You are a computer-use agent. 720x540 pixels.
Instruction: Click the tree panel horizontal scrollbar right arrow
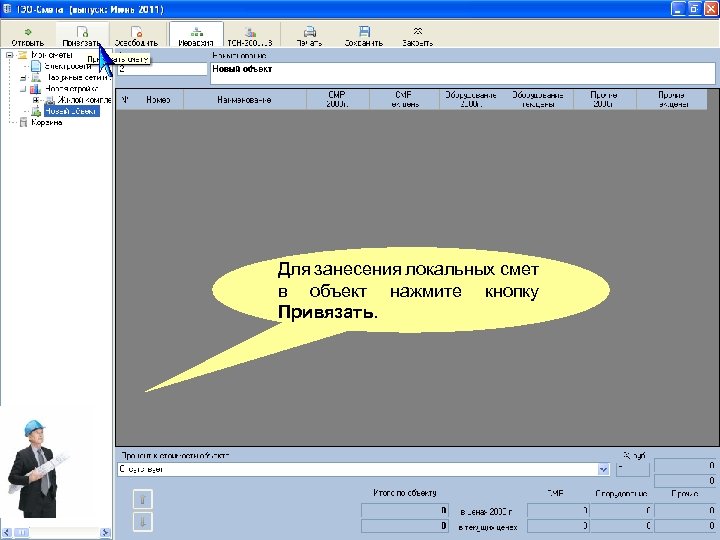click(105, 533)
